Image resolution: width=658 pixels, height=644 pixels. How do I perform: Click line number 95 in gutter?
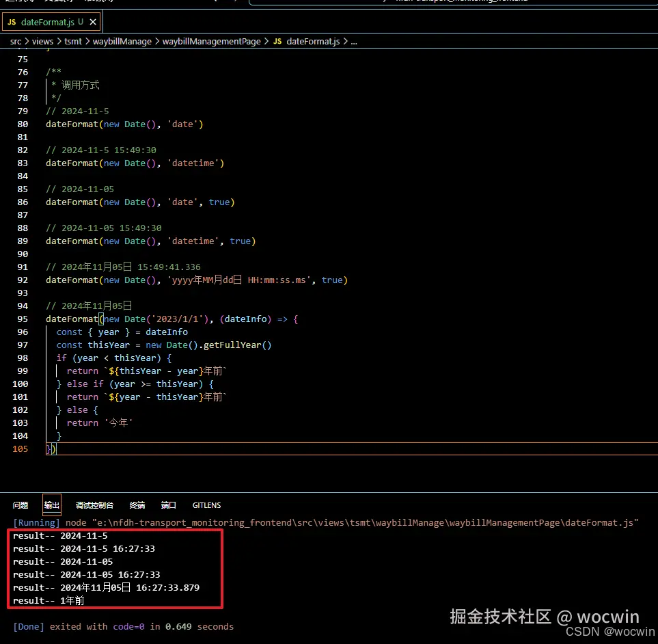(x=23, y=319)
